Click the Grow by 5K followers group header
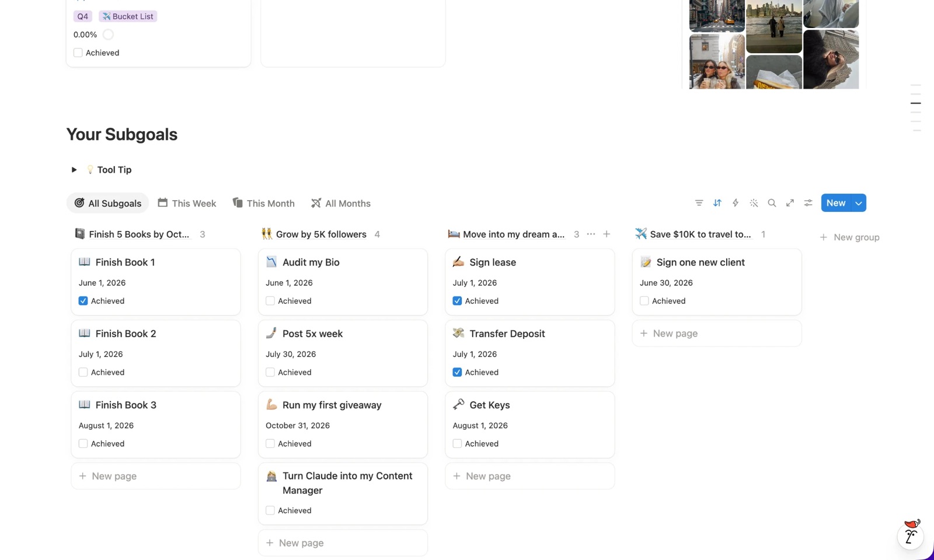The image size is (934, 560). pos(321,234)
